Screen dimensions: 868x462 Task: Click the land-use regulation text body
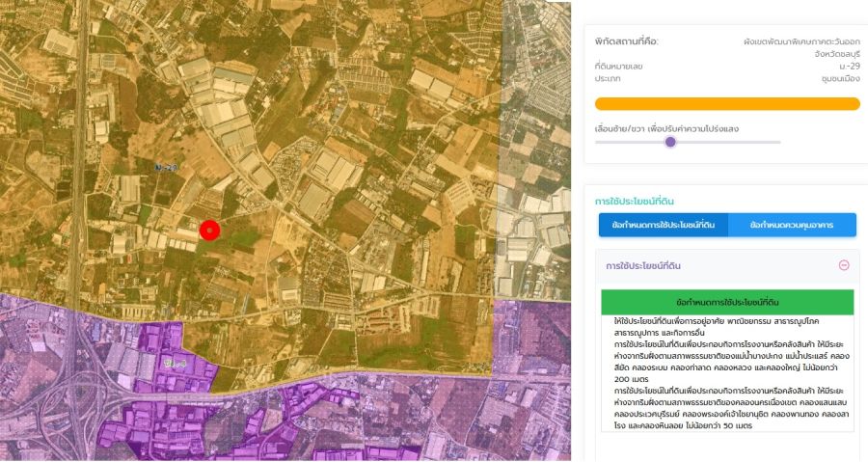(727, 371)
